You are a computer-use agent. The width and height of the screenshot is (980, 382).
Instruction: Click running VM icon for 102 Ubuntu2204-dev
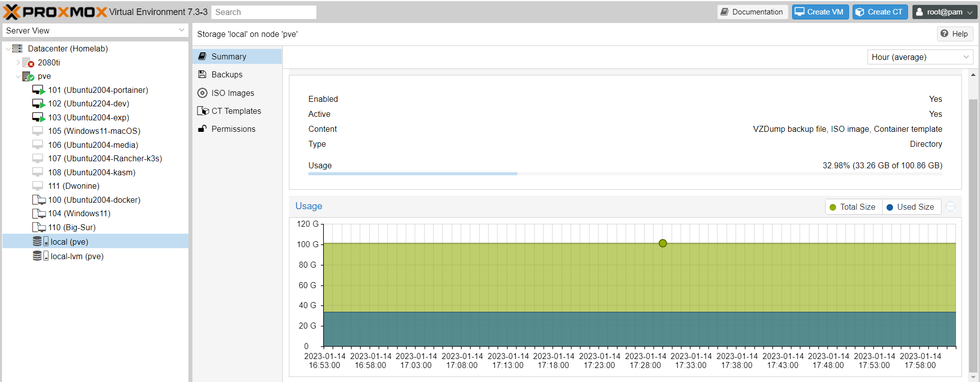pyautogui.click(x=38, y=103)
